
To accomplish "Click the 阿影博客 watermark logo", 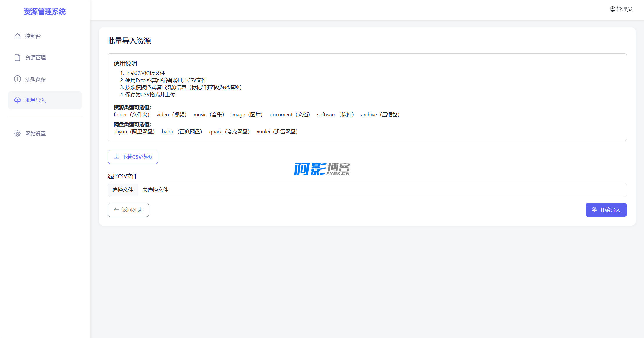I will 322,169.
